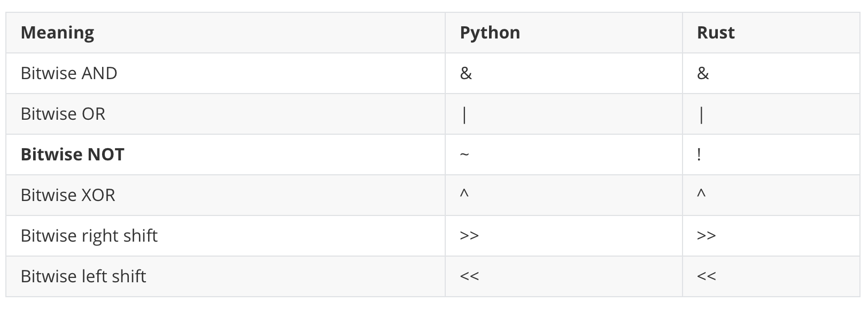Click the Python caret XOR symbol
Screen dimensions: 868x309
[x=464, y=194]
